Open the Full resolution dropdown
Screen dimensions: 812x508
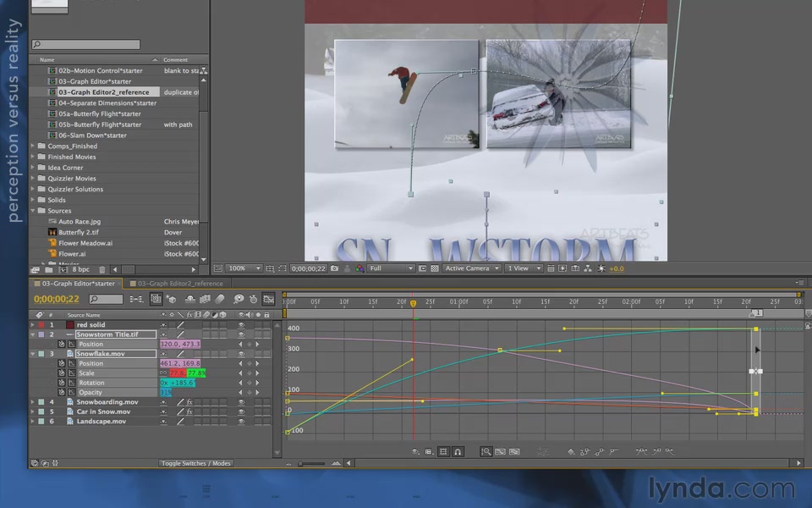coord(391,268)
